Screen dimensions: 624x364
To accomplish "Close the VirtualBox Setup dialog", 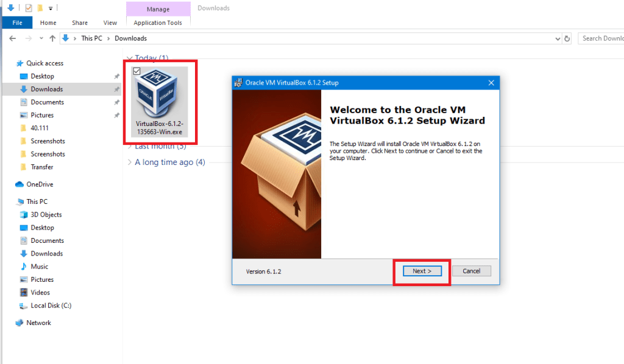I will tap(491, 83).
